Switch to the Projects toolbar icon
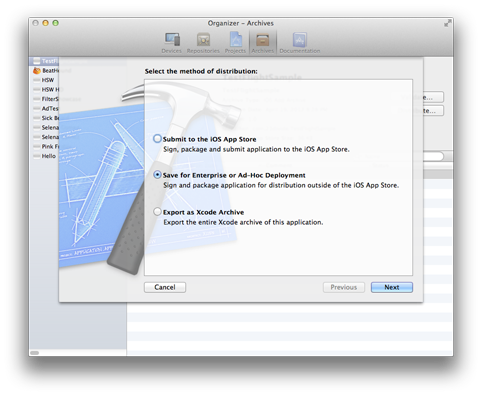 tap(235, 43)
